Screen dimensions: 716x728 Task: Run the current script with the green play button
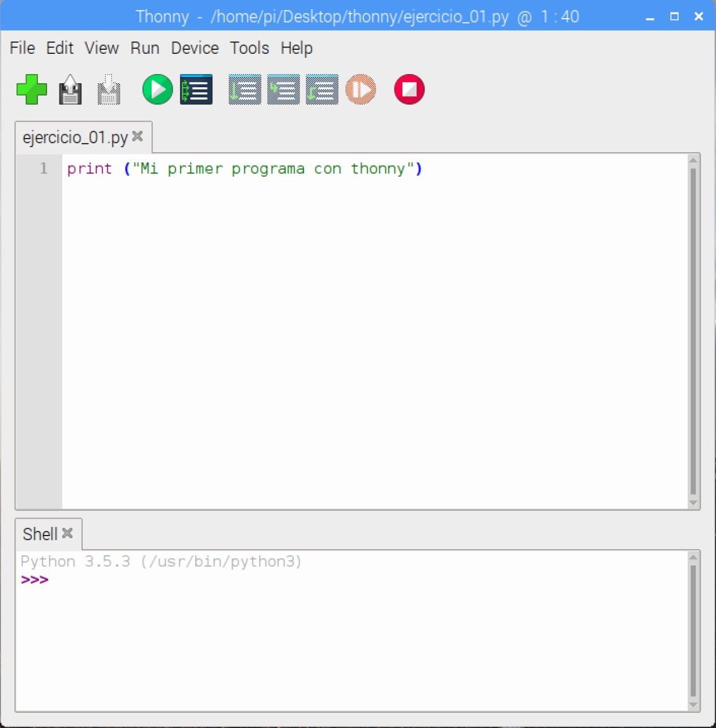click(157, 89)
